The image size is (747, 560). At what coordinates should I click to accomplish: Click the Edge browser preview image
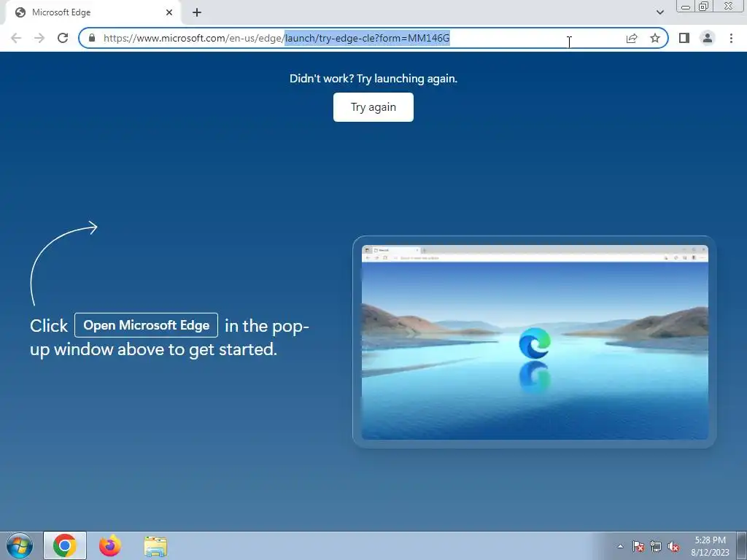pos(535,342)
